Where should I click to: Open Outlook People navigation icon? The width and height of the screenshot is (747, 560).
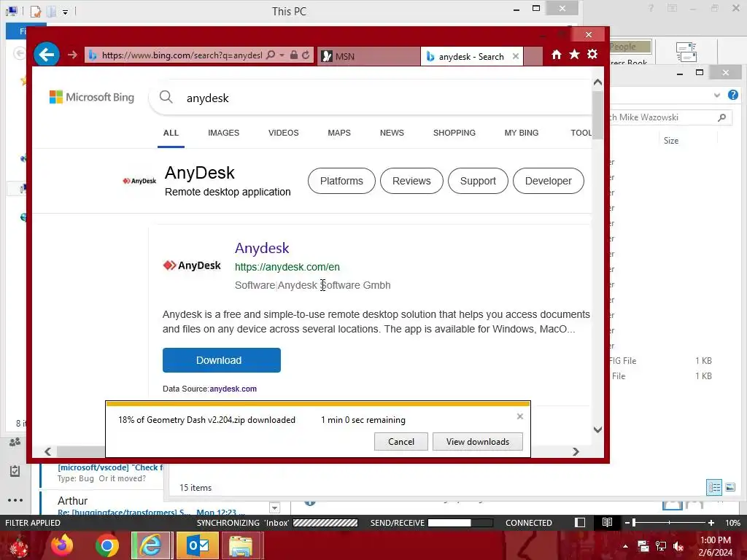[x=15, y=442]
